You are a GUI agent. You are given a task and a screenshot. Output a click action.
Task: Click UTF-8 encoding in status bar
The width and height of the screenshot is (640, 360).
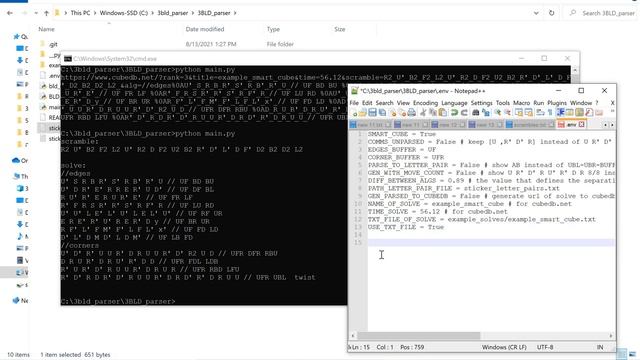(545, 347)
